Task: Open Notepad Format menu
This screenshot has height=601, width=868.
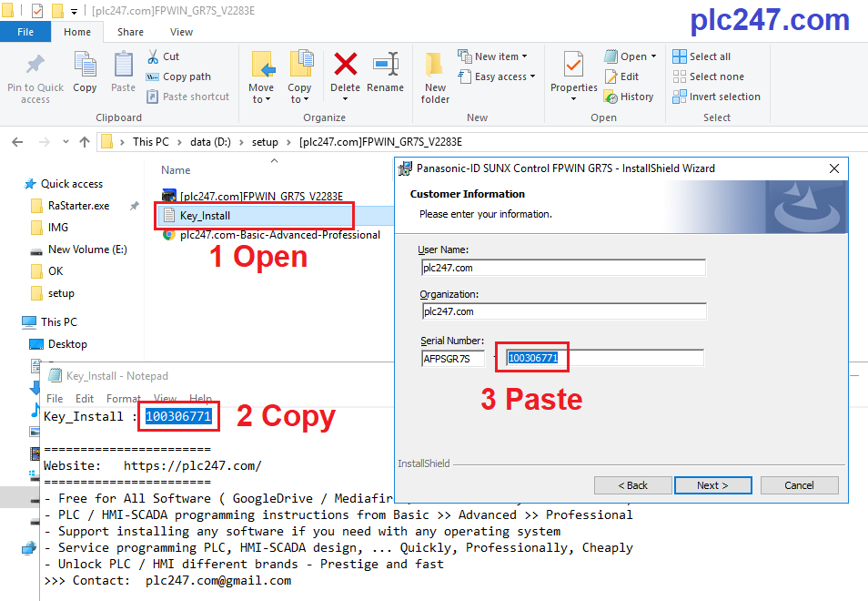Action: (124, 398)
